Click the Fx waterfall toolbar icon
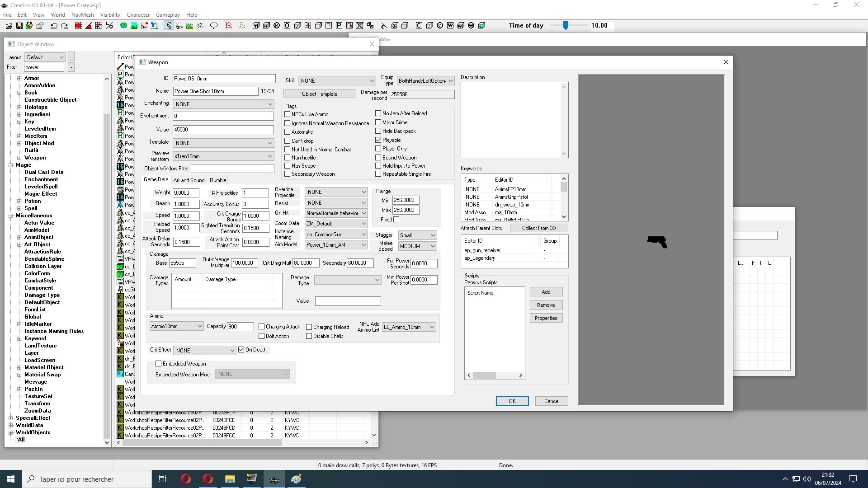The image size is (868, 488). 155,26
